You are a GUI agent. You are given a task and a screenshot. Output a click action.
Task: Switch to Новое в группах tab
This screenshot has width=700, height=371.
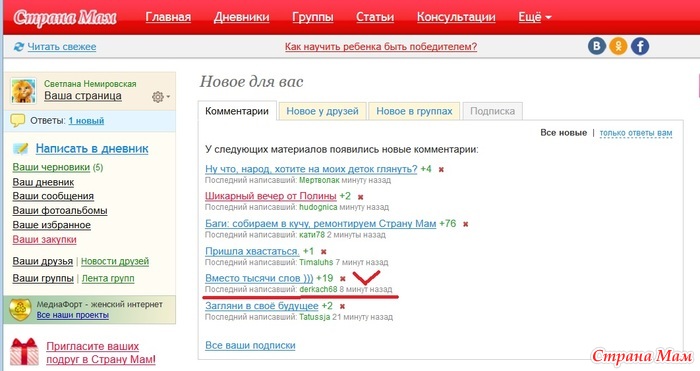[x=414, y=111]
